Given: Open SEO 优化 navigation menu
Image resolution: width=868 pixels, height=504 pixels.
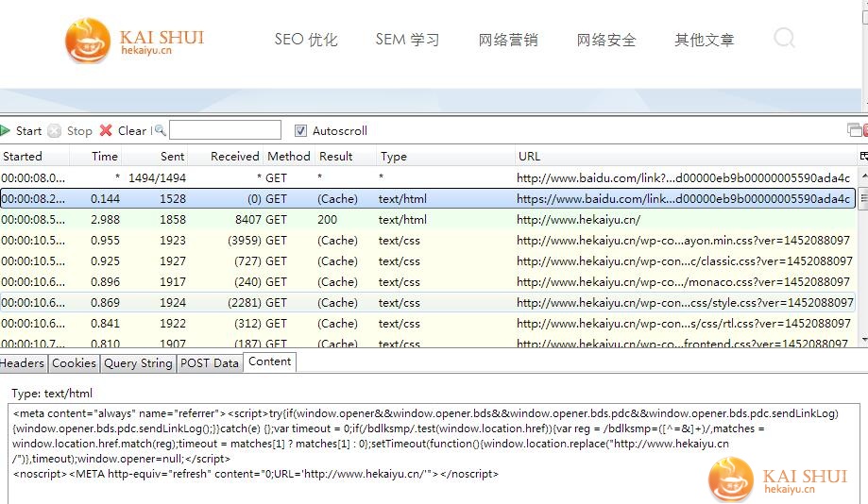Looking at the screenshot, I should coord(306,40).
